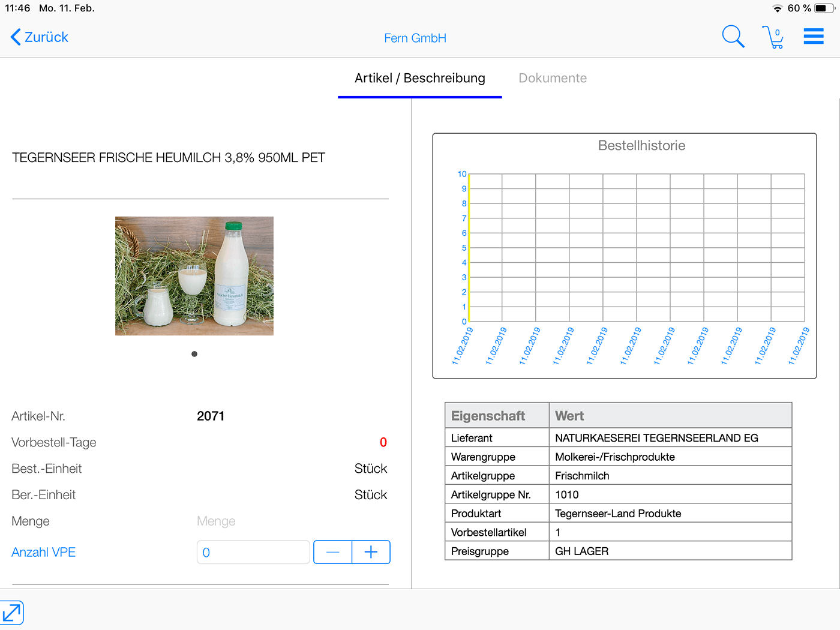Tap the Artikel-Nr. label
840x630 pixels.
click(38, 416)
